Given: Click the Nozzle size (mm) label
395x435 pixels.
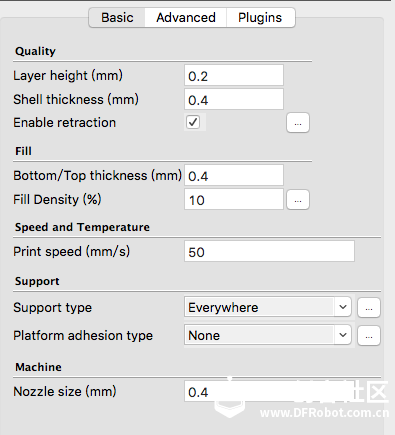Looking at the screenshot, I should 65,391.
